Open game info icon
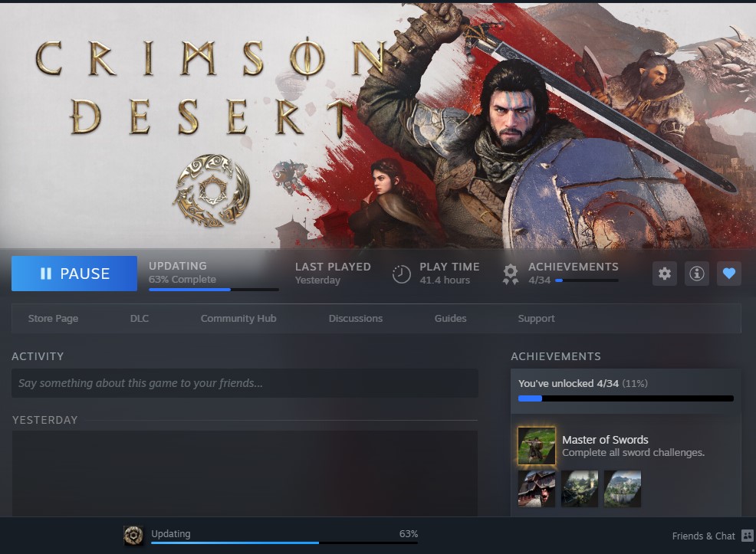 pyautogui.click(x=696, y=274)
